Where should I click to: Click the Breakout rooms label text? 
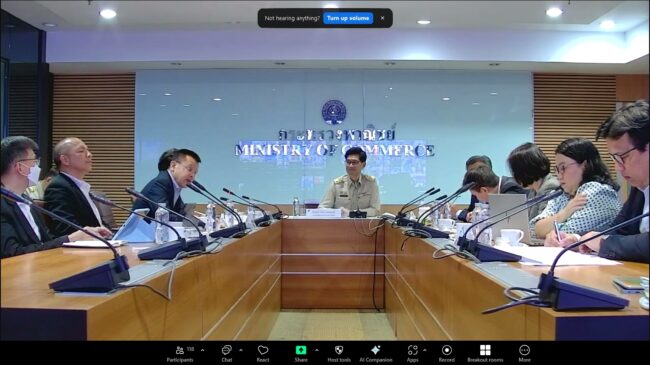(485, 360)
